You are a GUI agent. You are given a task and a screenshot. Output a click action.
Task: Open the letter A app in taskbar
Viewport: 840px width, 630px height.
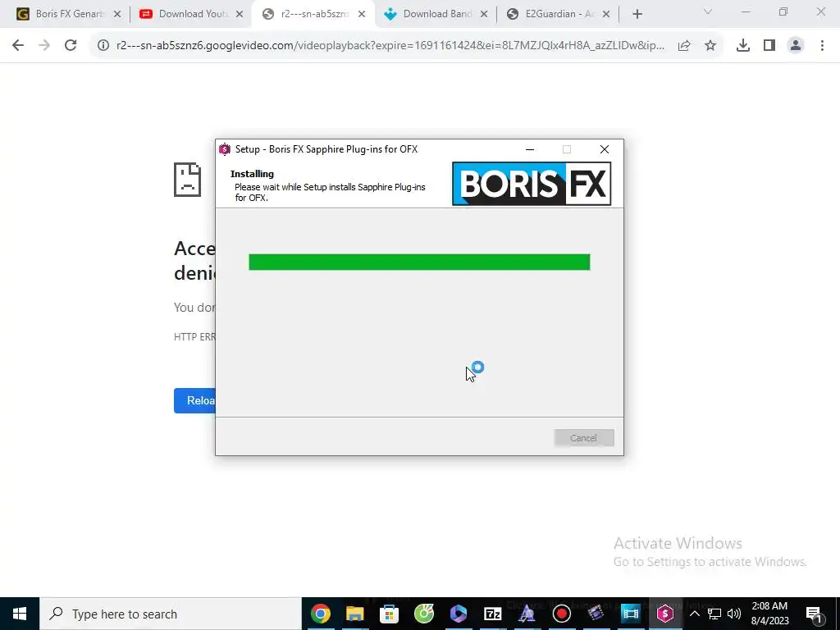coord(527,614)
